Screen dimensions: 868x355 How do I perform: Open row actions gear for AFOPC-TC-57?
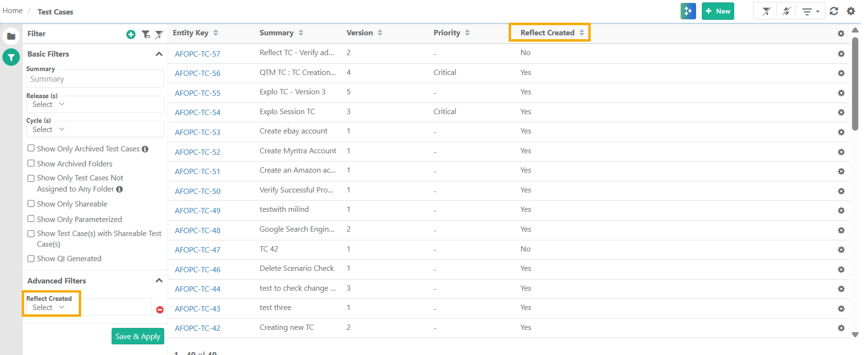841,54
